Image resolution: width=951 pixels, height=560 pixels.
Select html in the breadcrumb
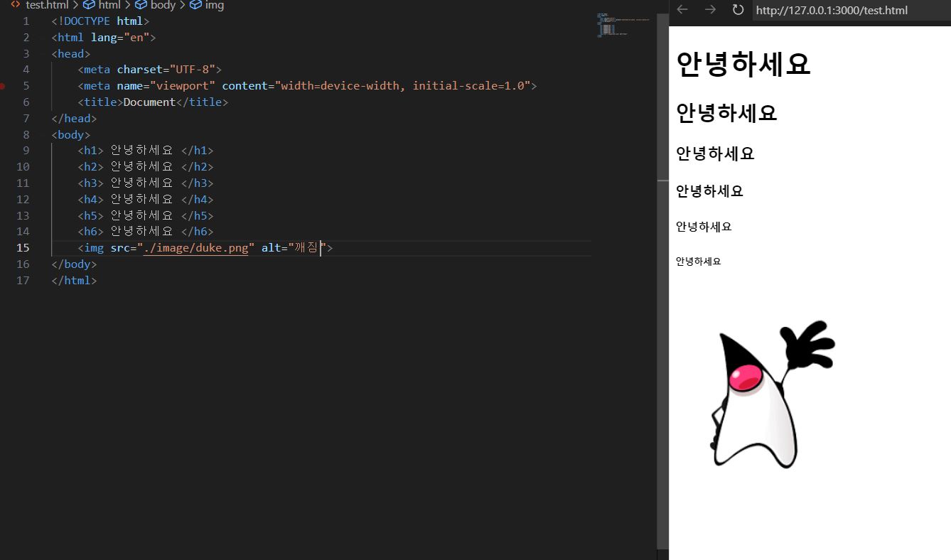pyautogui.click(x=109, y=5)
